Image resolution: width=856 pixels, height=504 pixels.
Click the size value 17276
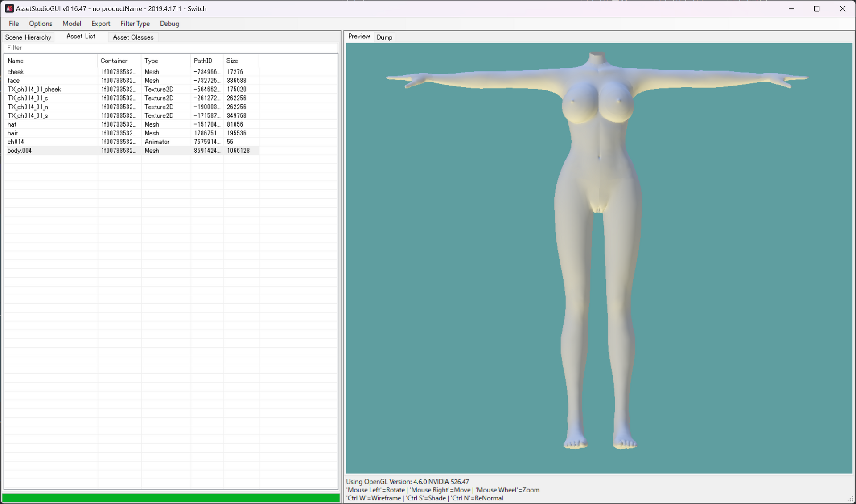(235, 72)
